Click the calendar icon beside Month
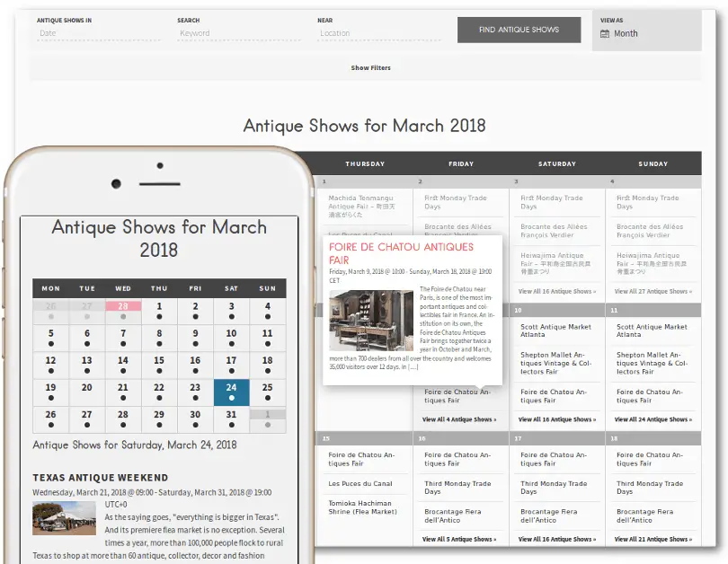Viewport: 728px width, 564px height. 605,34
